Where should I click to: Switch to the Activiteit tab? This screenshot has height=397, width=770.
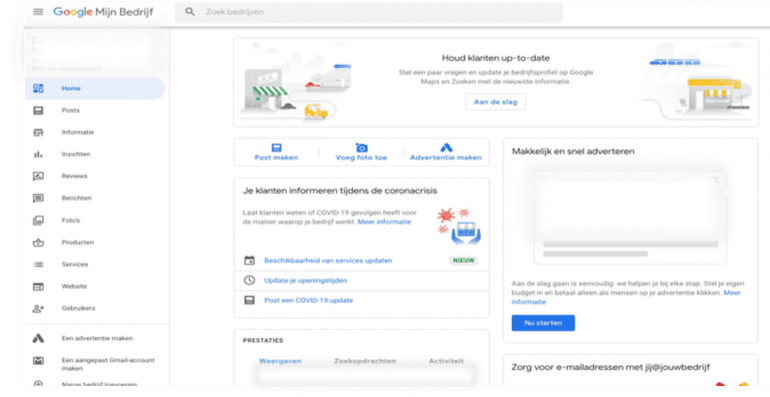coord(446,361)
